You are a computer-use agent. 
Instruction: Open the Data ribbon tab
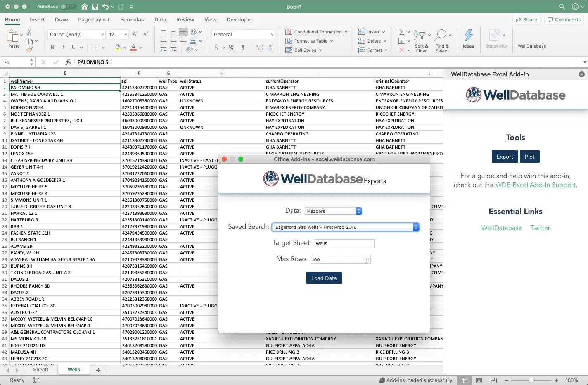pos(160,19)
